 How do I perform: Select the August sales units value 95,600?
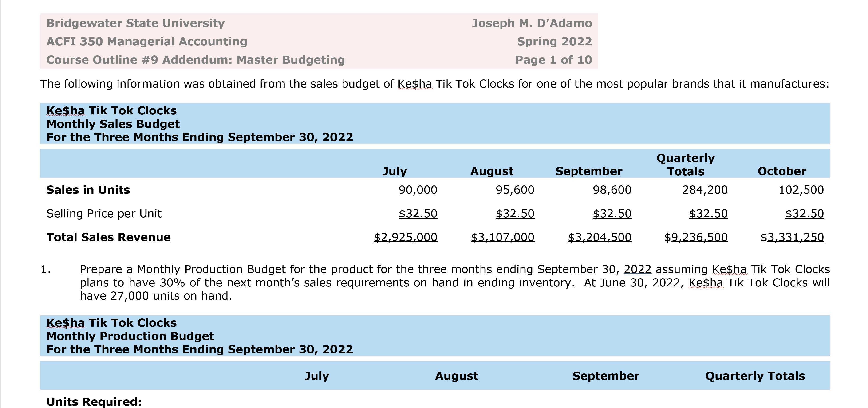(x=515, y=190)
